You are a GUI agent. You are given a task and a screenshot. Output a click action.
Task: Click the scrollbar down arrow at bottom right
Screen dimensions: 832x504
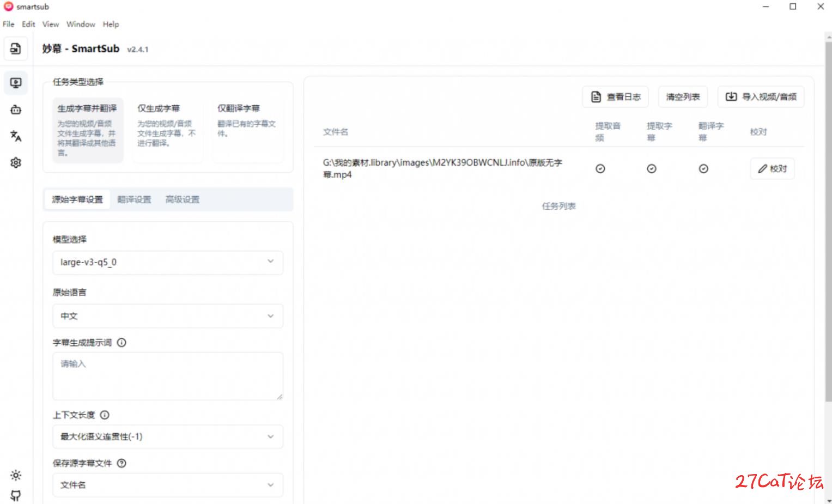point(828,500)
